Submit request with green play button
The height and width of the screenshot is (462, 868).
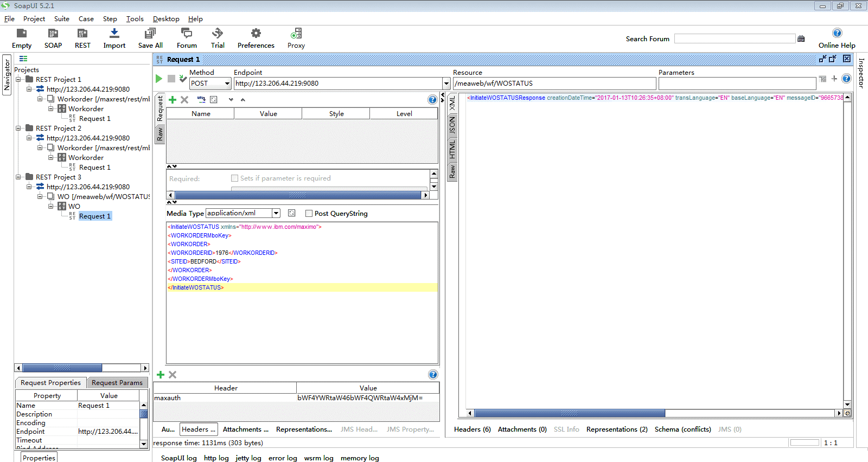[x=159, y=79]
